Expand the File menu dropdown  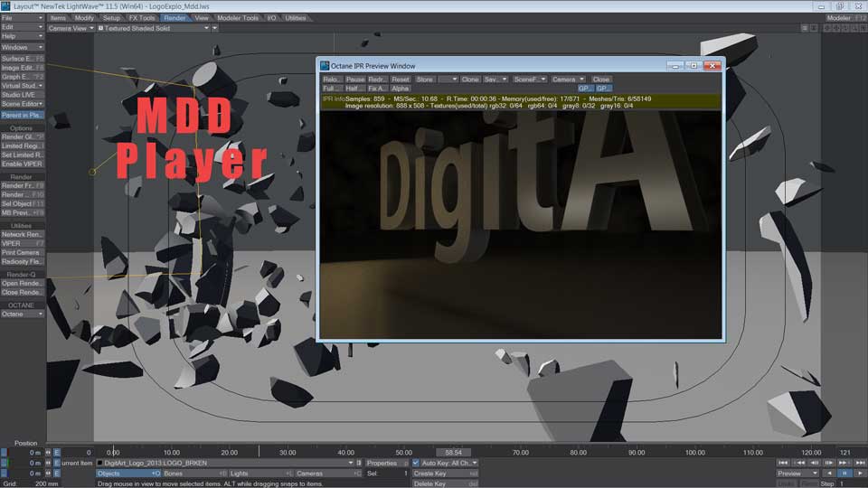[x=22, y=18]
